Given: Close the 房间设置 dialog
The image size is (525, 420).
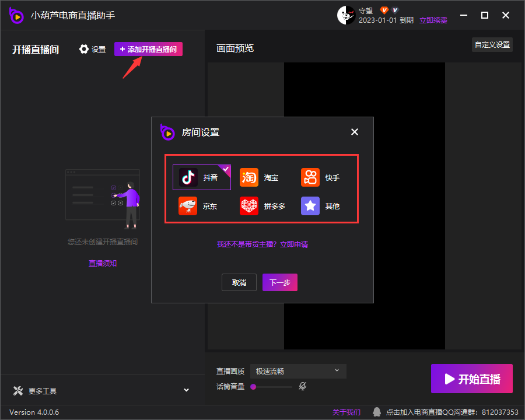Looking at the screenshot, I should (x=355, y=132).
